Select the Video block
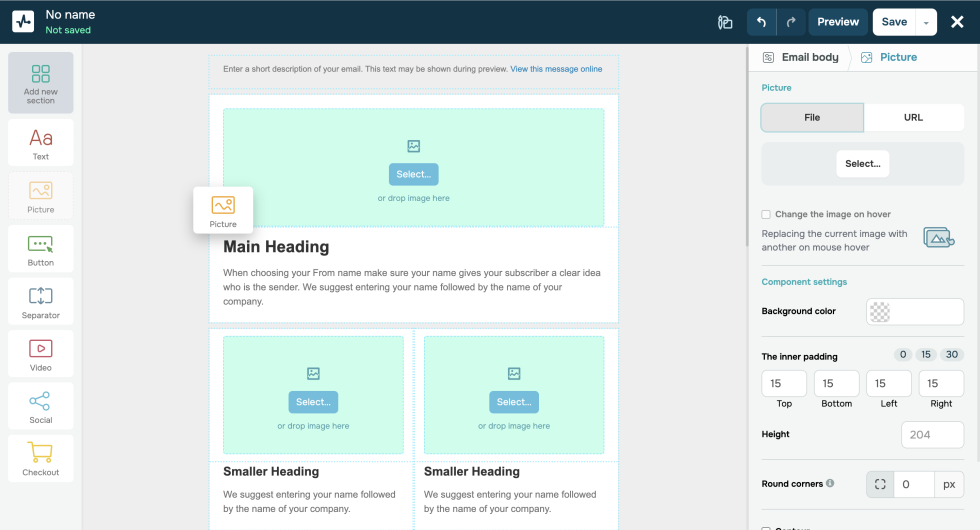The image size is (980, 530). pos(40,354)
